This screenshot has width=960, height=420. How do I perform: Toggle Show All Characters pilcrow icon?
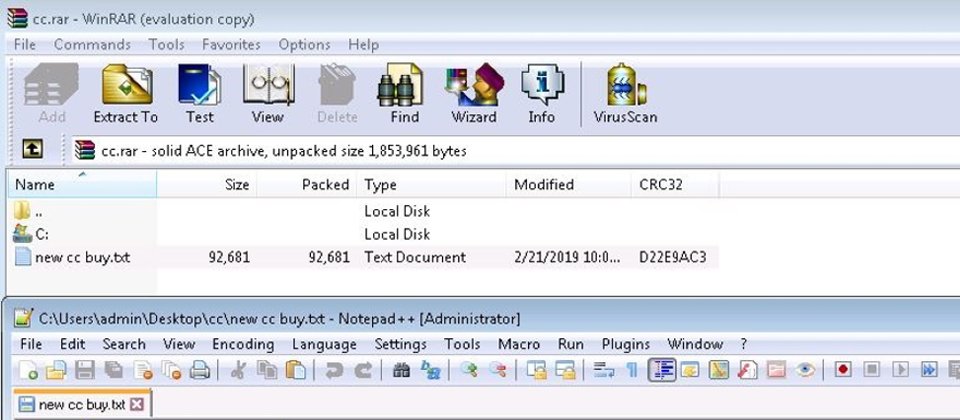(631, 370)
